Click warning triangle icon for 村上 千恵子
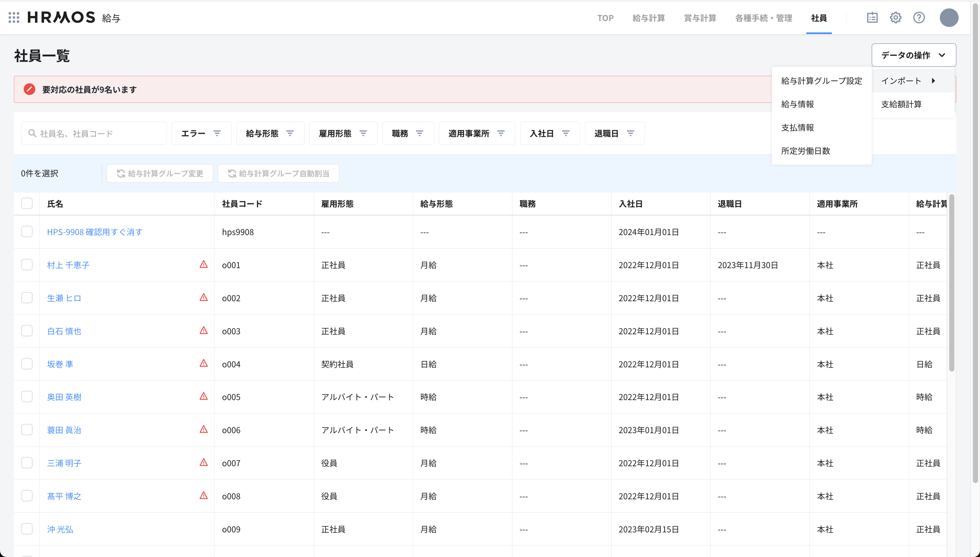Image resolution: width=980 pixels, height=557 pixels. click(x=204, y=264)
